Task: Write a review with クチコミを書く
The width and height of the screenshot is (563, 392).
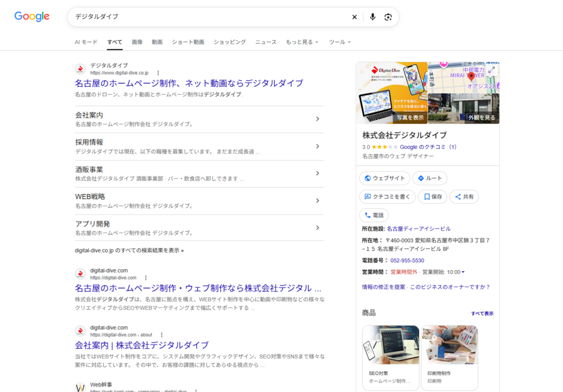Action: click(387, 197)
